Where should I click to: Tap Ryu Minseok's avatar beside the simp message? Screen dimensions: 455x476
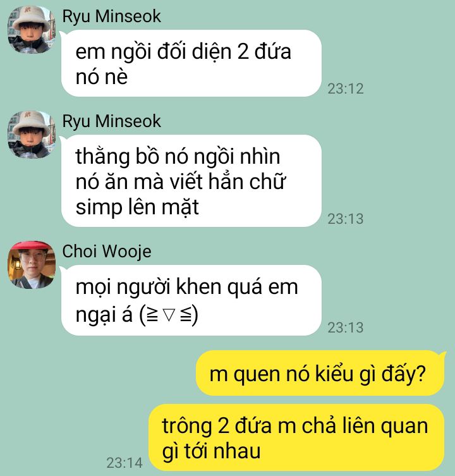coord(32,135)
